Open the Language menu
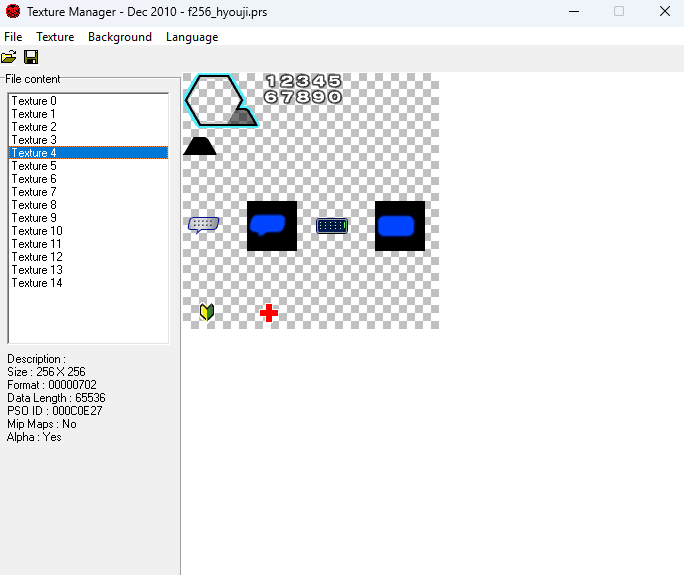 (x=191, y=37)
